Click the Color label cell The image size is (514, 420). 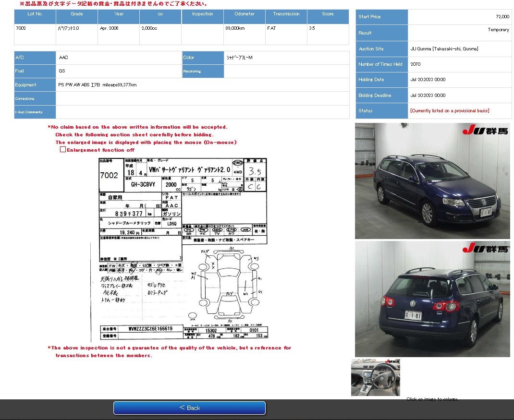click(x=203, y=58)
